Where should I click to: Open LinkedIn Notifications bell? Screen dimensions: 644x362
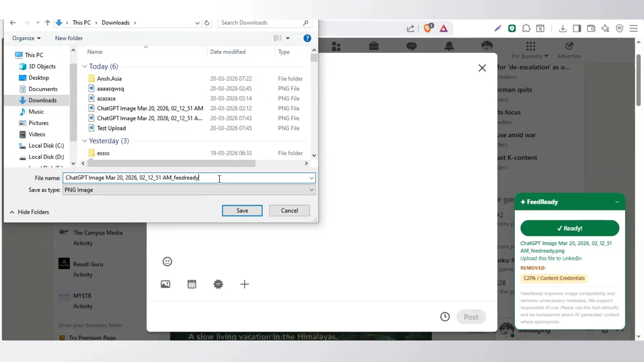point(449,46)
